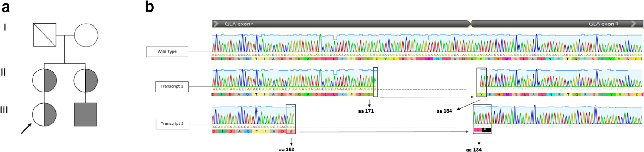Click the boxed Y residue starting Transcript 1 exon 4
This screenshot has height=152, width=644.
(481, 94)
